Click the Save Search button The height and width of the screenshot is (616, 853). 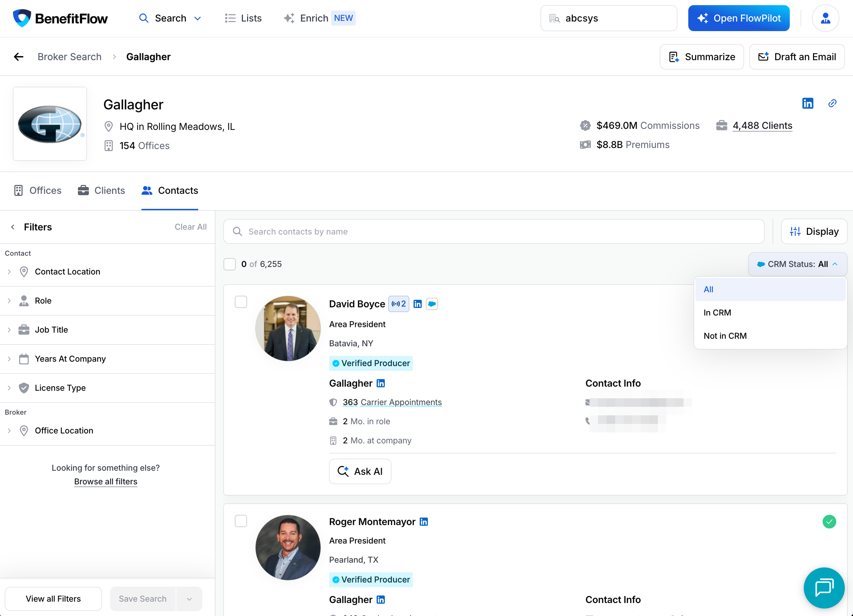(143, 599)
